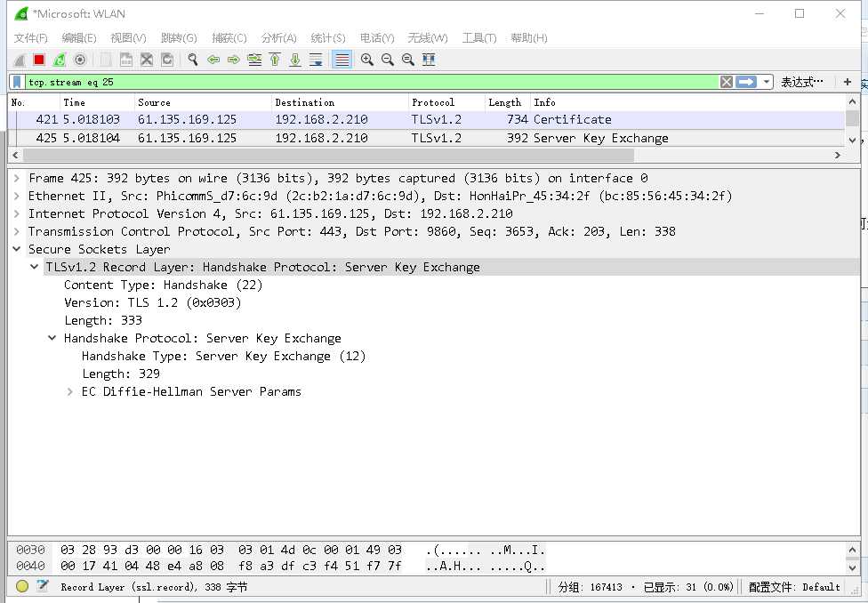
Task: Open the display filter history dropdown
Action: pos(766,82)
